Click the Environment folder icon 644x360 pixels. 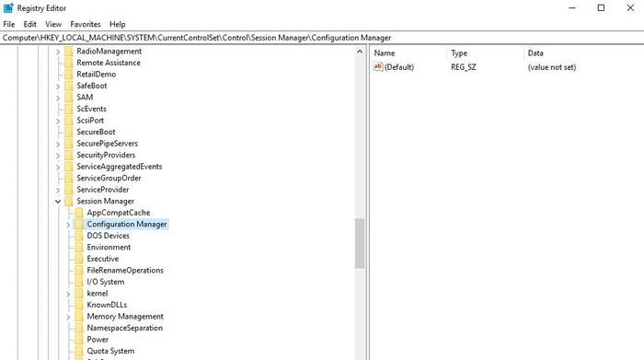79,247
